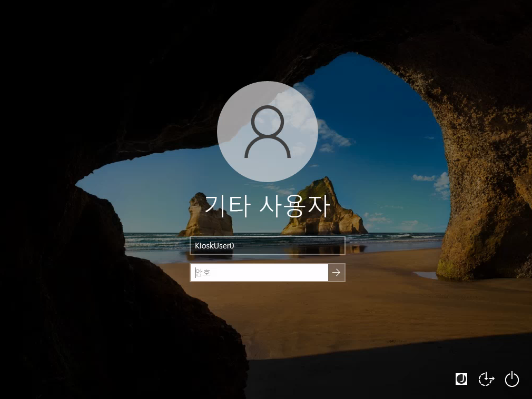Click the person silhouette in the avatar
The height and width of the screenshot is (399, 532).
268,132
